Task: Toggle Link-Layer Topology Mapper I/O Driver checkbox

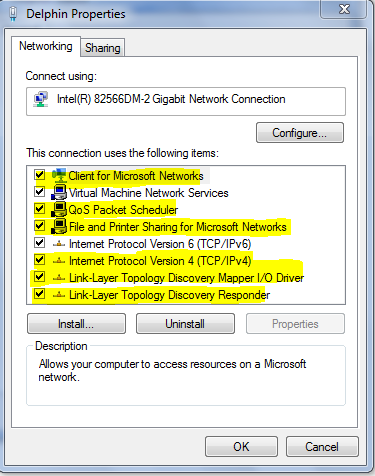Action: [40, 277]
